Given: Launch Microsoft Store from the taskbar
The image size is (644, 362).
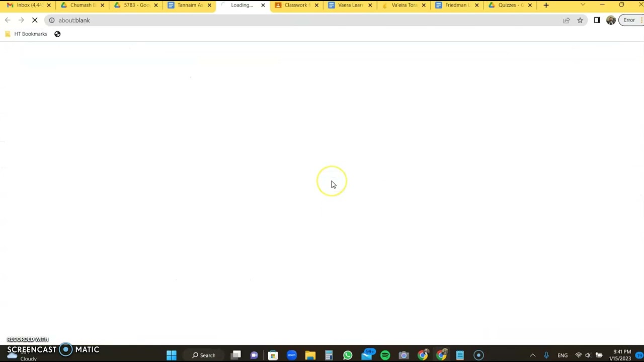Looking at the screenshot, I should click(x=273, y=355).
